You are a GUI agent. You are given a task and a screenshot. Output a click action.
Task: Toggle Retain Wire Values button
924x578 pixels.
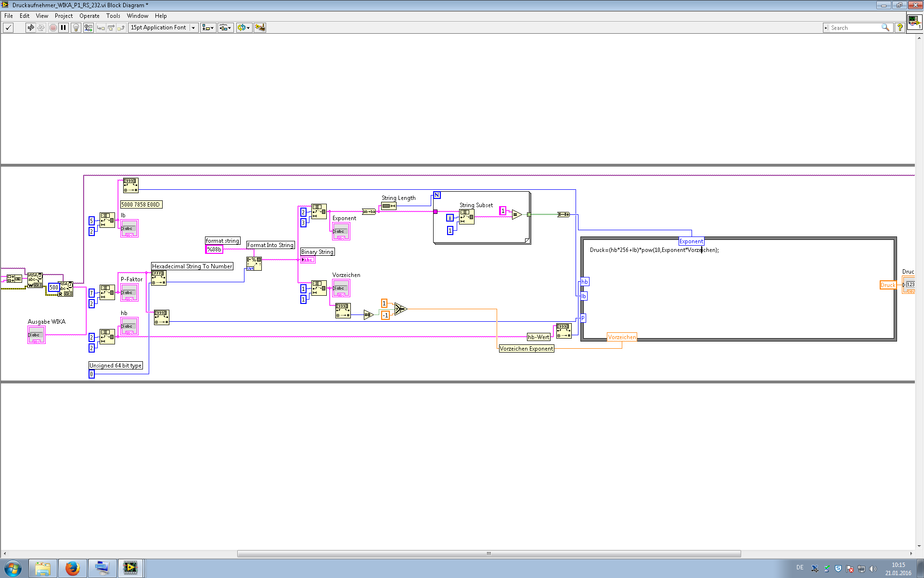click(88, 27)
